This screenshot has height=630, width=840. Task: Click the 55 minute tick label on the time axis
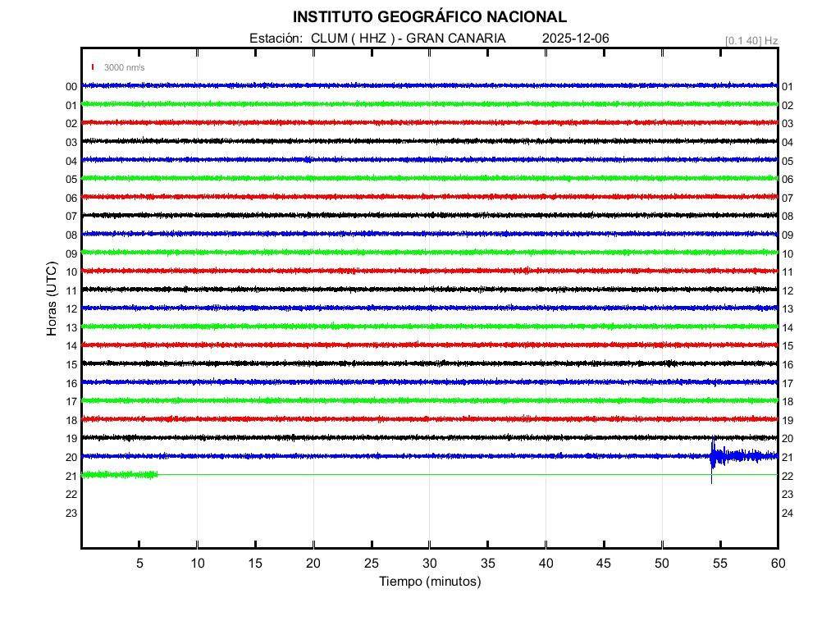719,563
